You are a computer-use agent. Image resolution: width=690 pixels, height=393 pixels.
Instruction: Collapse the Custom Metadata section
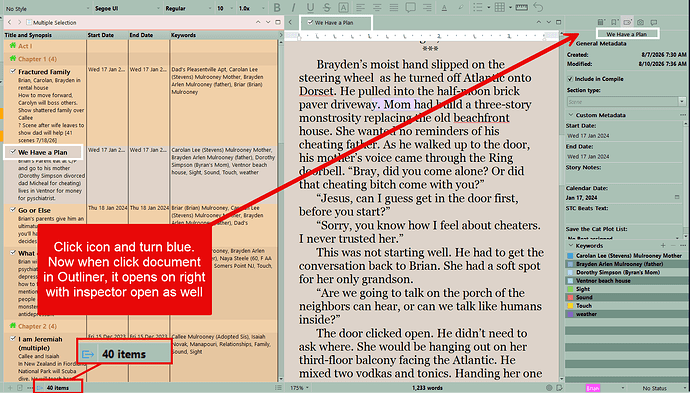571,115
